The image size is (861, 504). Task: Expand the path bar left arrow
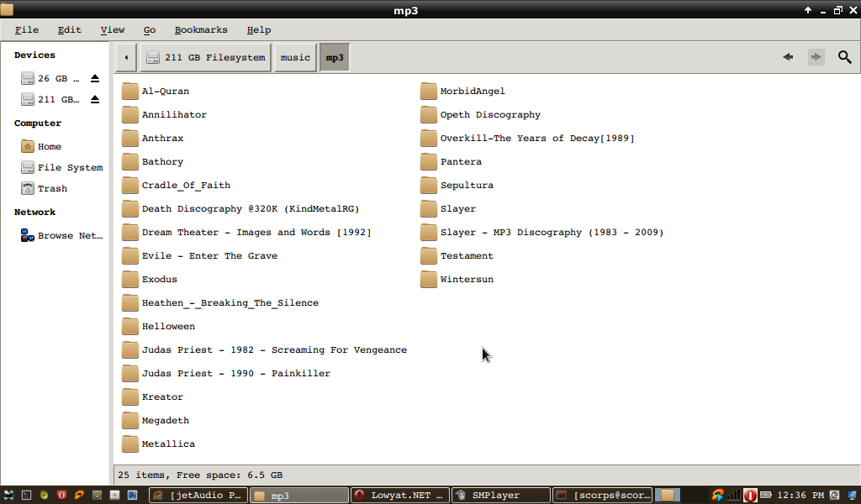(x=125, y=58)
